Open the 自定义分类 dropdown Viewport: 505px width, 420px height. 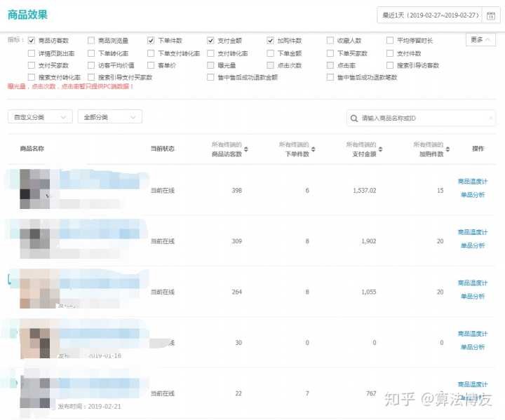pos(40,117)
